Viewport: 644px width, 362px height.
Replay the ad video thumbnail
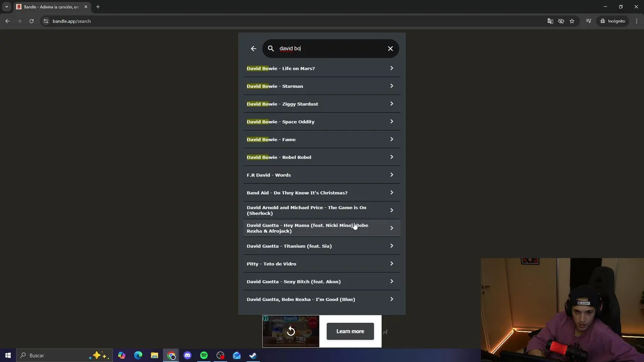(291, 331)
